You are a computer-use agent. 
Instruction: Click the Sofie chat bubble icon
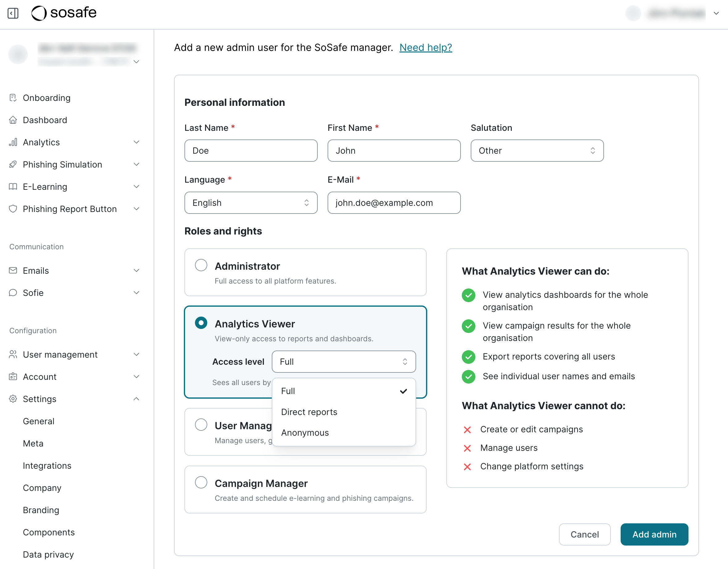click(x=13, y=293)
